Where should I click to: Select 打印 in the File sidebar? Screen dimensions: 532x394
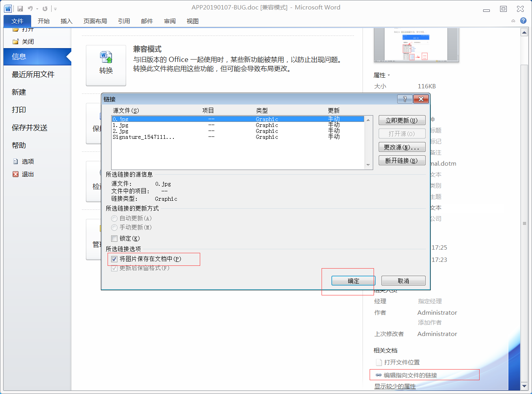point(19,110)
